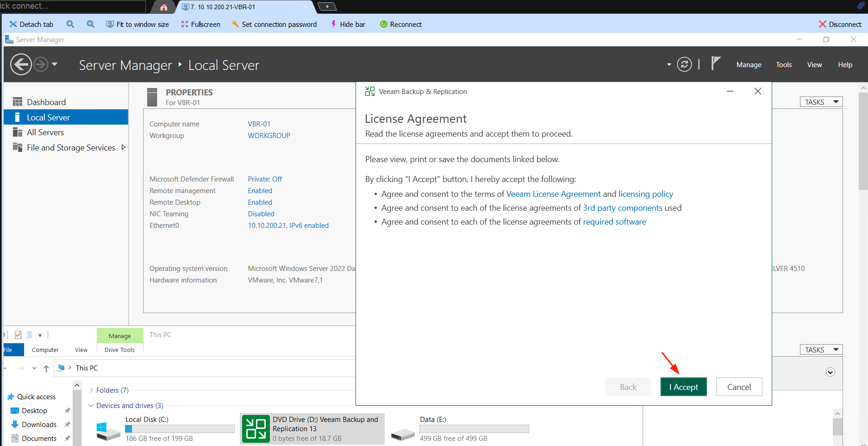Click the Server Manager refresh icon

[684, 64]
